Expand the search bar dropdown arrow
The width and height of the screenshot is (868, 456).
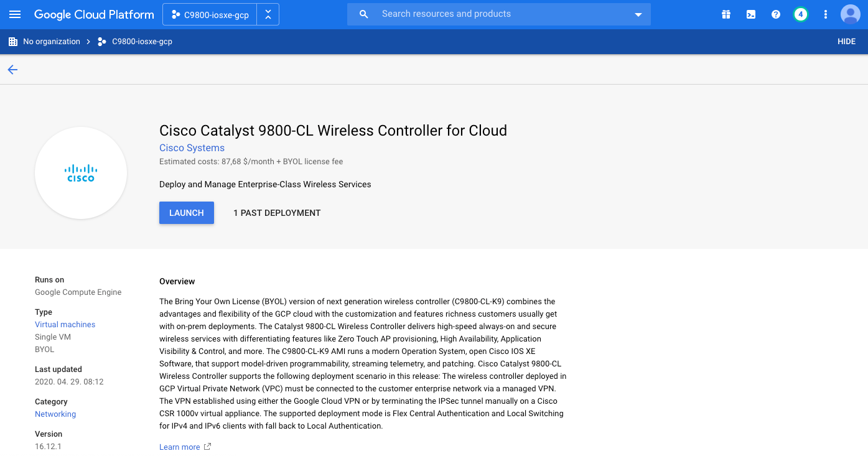[x=638, y=15]
